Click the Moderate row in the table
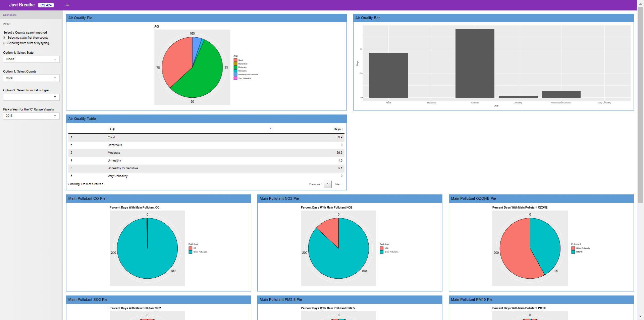The image size is (644, 320). [206, 153]
